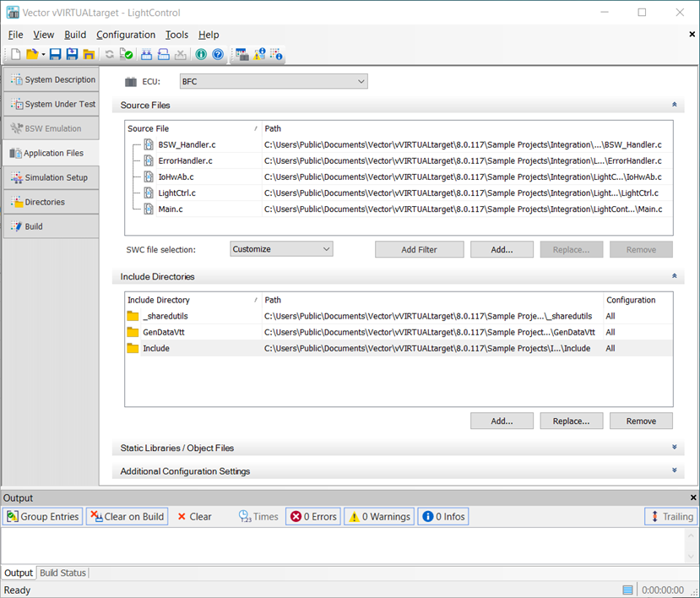Screen dimensions: 700x598
Task: Toggle Group Entries in Output panel
Action: click(x=43, y=517)
